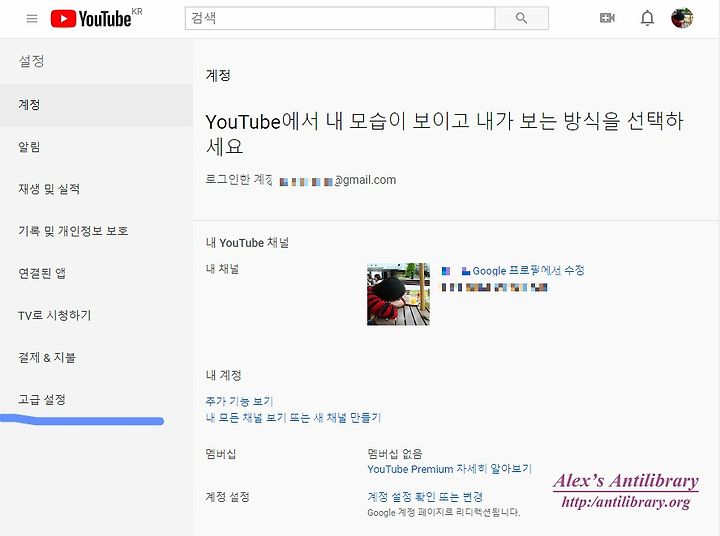Click Google 프로필에서 수정 link

[x=528, y=271]
